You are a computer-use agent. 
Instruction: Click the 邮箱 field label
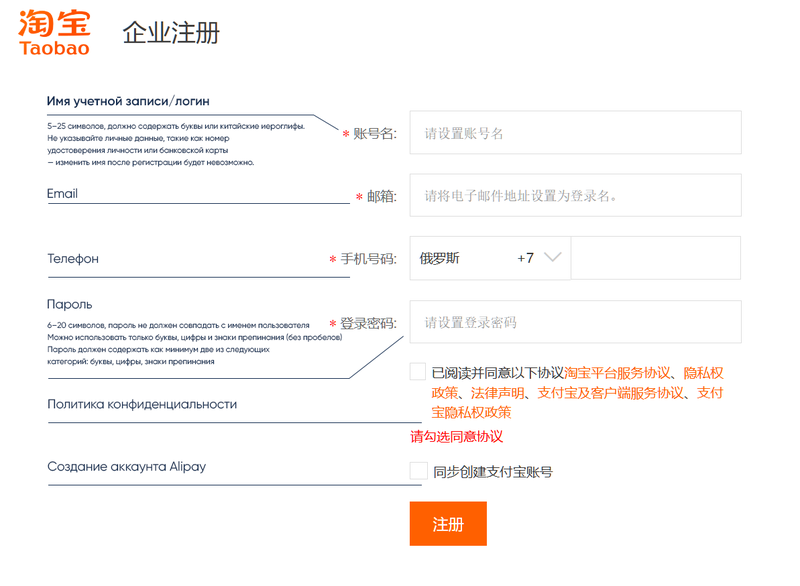click(x=382, y=196)
